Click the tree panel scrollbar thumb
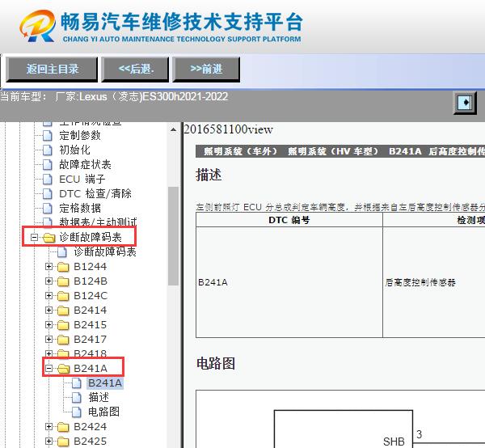The image size is (485, 448). click(174, 236)
